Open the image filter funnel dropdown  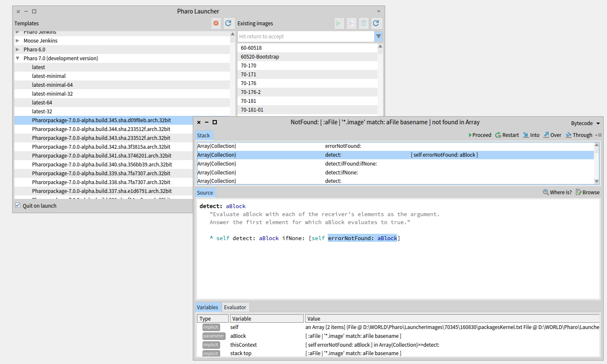(378, 36)
